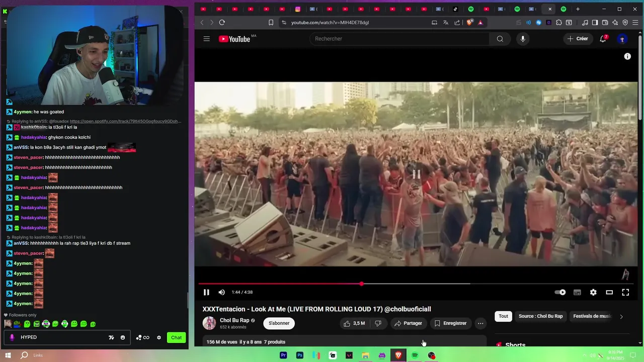Open the translate page icon in address bar
Viewport: 644px width, 362px height.
(x=446, y=23)
